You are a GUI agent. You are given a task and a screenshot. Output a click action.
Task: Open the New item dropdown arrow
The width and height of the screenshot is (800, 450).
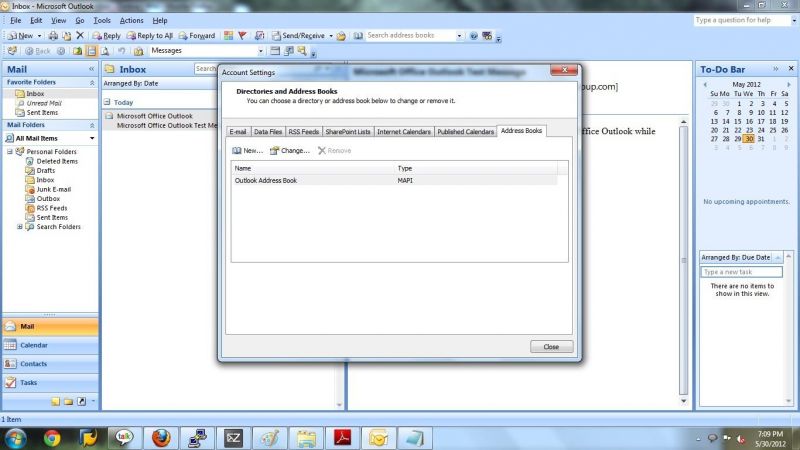click(x=39, y=36)
